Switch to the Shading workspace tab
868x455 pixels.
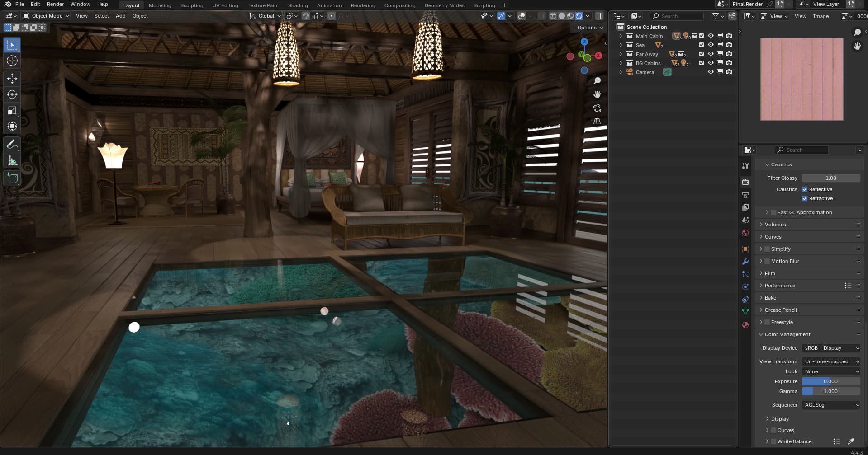pyautogui.click(x=298, y=5)
